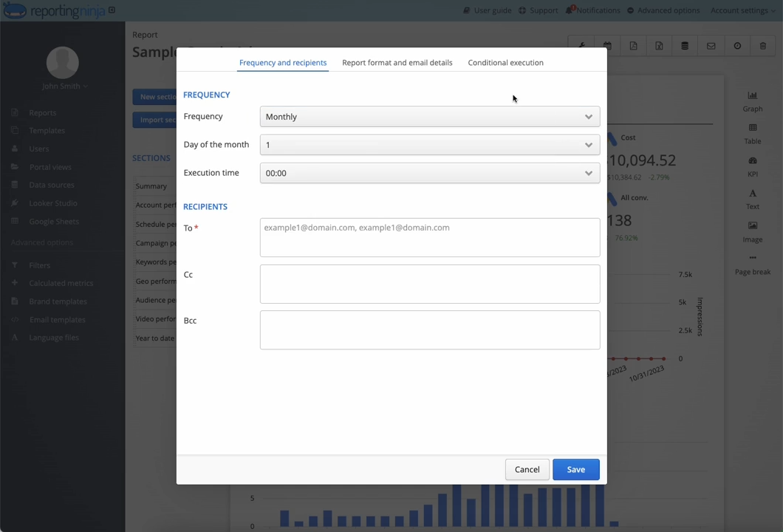Screen dimensions: 783x532
Task: Open Portal views in the left sidebar
Action: click(50, 167)
